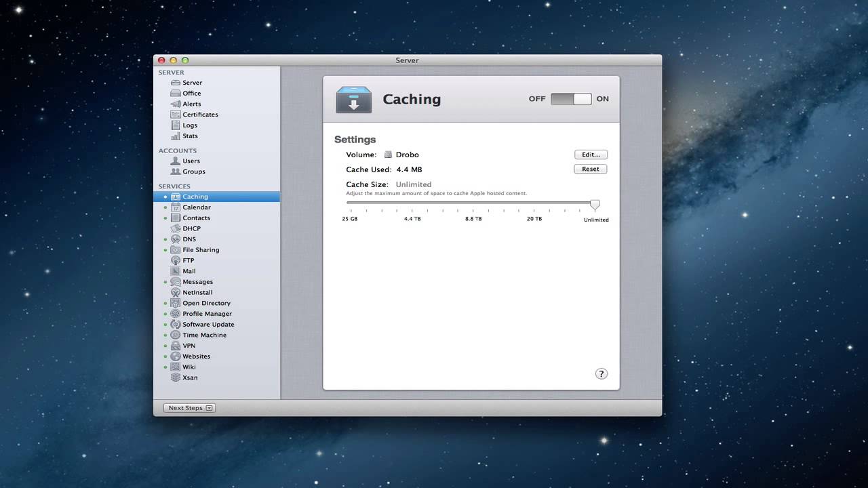Select the Xsan service icon
Viewport: 868px width, 488px height.
[176, 378]
